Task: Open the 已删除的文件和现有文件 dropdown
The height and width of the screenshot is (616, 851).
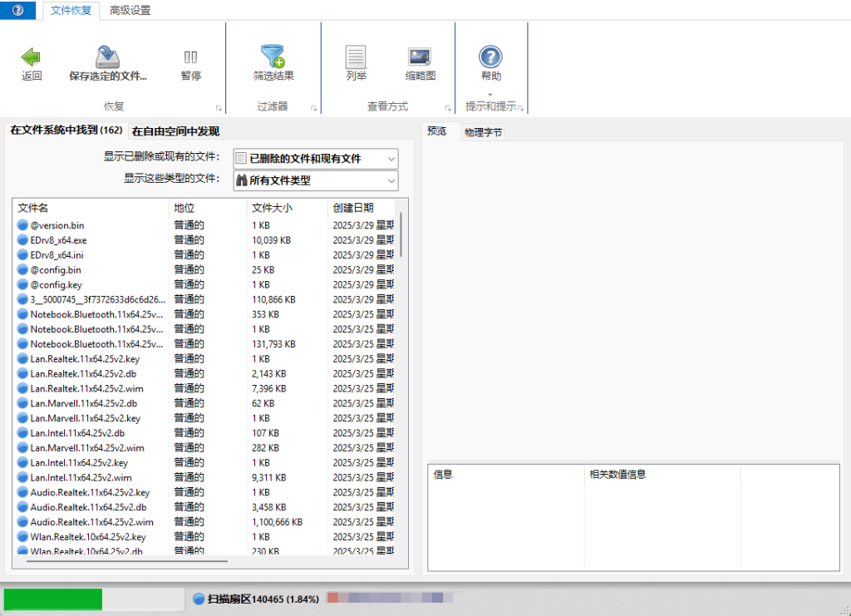Action: pyautogui.click(x=315, y=159)
